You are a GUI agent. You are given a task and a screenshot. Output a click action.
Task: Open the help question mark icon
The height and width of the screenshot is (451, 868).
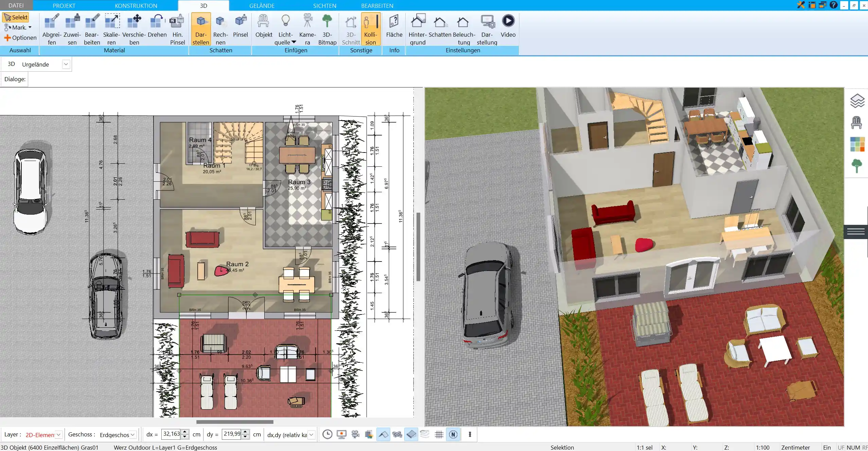(833, 5)
